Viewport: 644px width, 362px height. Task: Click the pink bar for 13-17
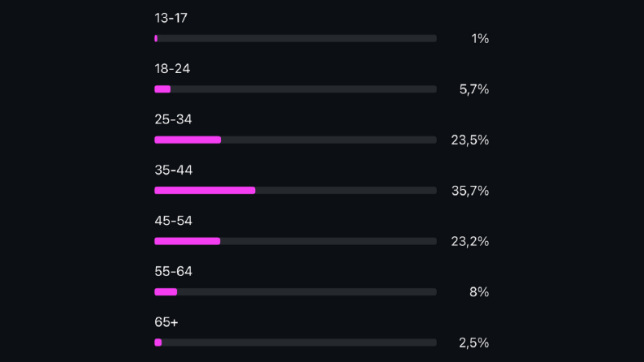(156, 39)
